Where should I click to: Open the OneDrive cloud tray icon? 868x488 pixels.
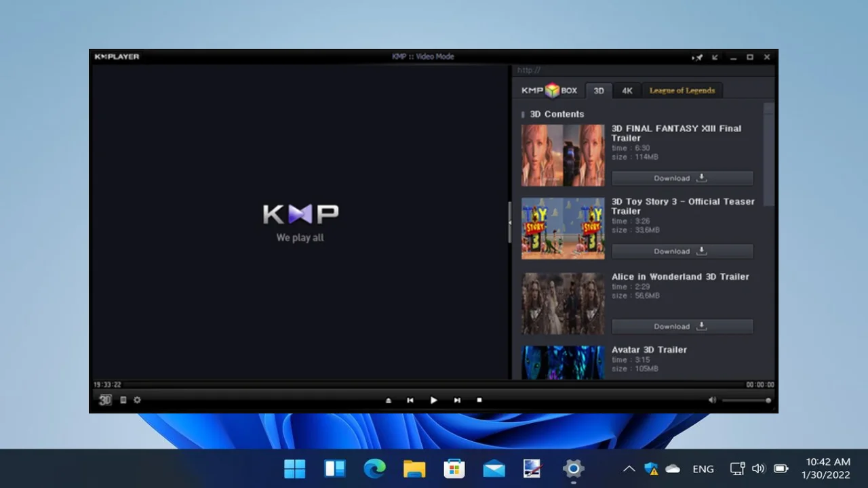tap(673, 469)
